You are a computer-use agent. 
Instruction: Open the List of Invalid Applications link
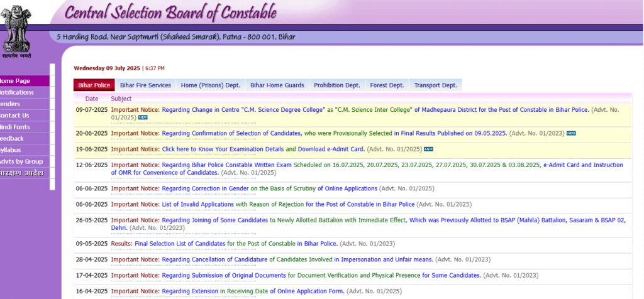(x=288, y=204)
